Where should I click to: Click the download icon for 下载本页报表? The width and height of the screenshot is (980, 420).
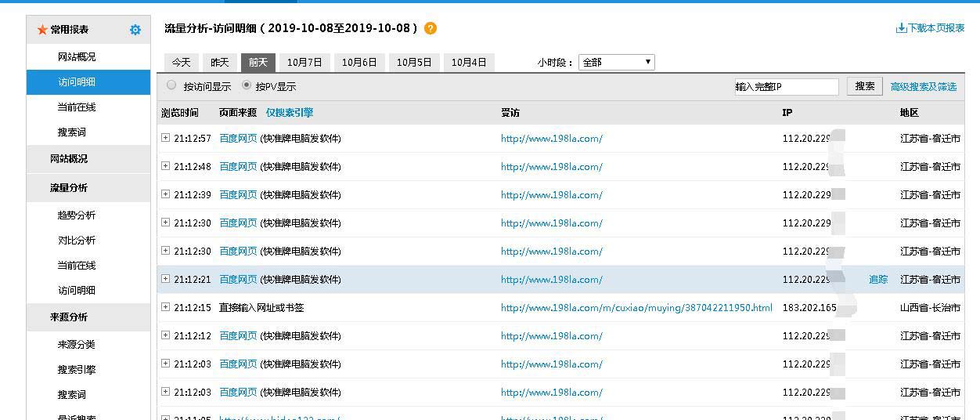[x=901, y=28]
